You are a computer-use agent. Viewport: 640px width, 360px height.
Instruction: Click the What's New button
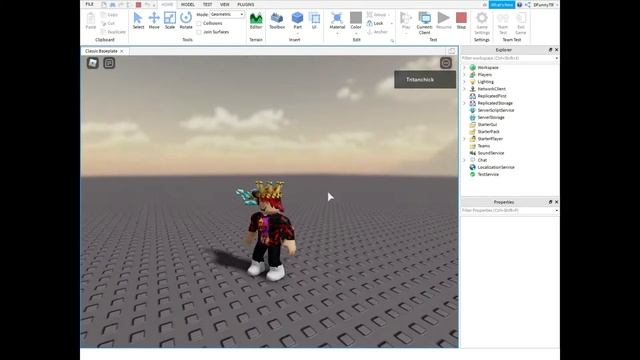(x=502, y=4)
